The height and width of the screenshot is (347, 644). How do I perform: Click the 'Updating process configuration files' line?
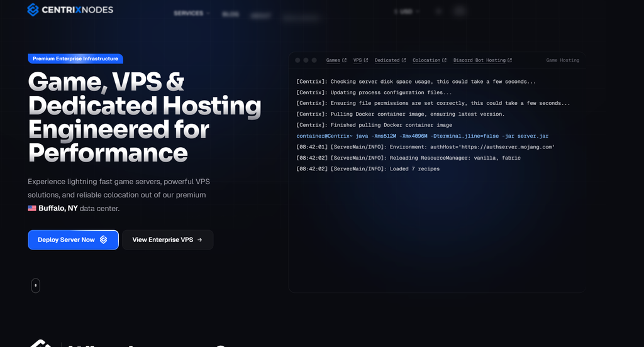[374, 93]
